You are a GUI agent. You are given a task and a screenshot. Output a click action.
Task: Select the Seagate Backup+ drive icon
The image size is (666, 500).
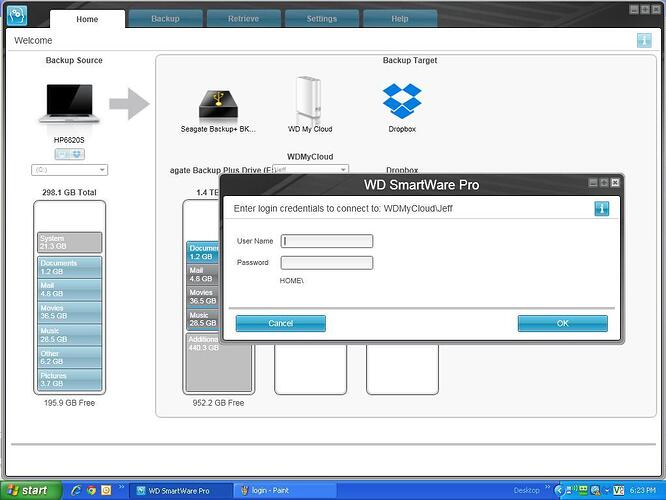[218, 104]
